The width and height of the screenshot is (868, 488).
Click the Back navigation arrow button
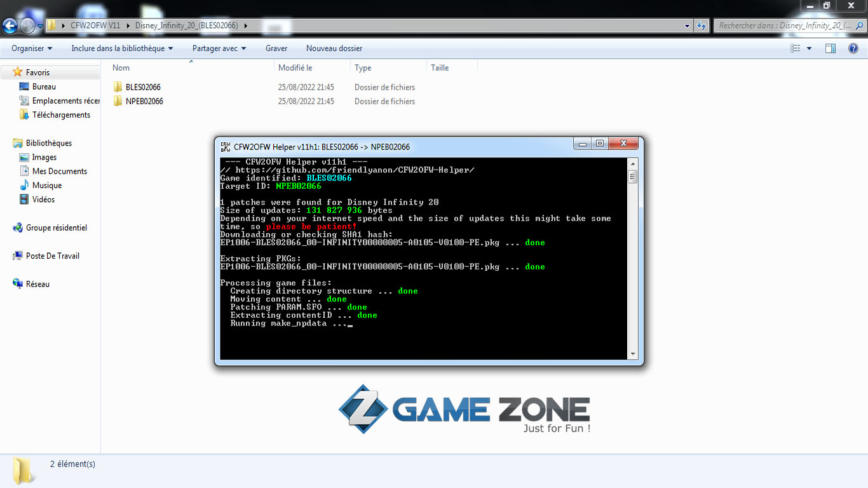click(10, 25)
